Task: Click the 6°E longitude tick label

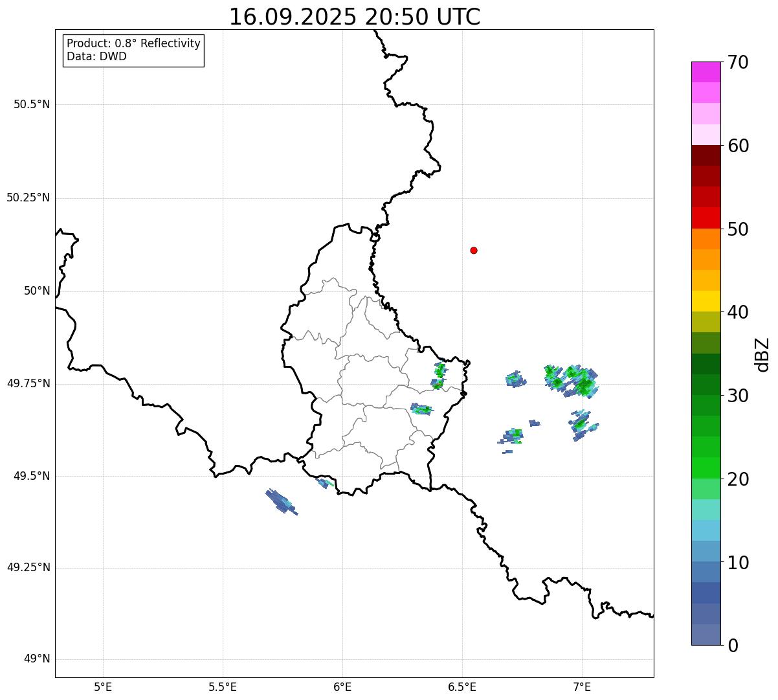Action: click(x=342, y=686)
